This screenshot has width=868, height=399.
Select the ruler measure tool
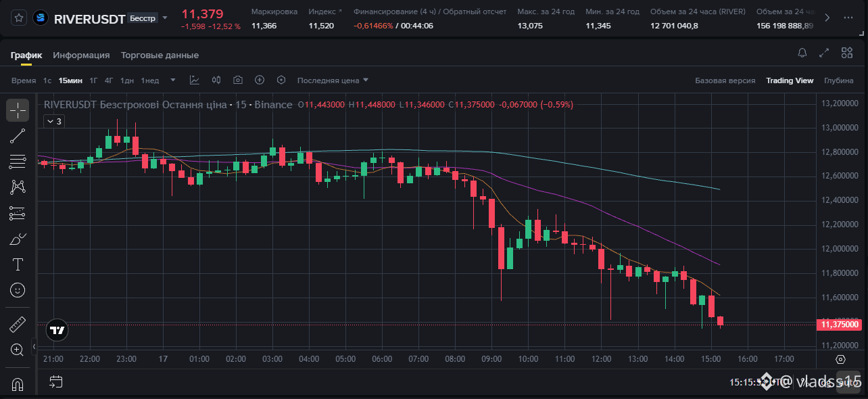[18, 325]
